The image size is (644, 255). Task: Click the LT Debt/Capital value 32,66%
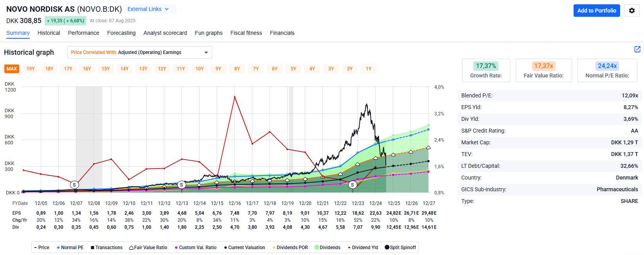tap(629, 166)
